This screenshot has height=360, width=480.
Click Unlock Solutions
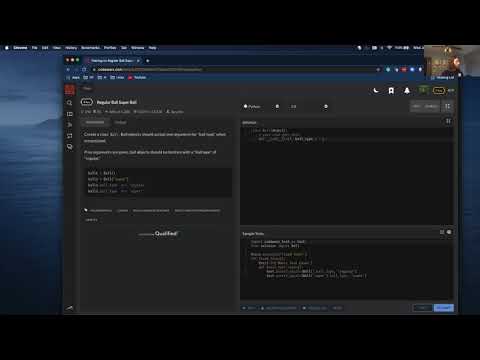[x=279, y=308]
